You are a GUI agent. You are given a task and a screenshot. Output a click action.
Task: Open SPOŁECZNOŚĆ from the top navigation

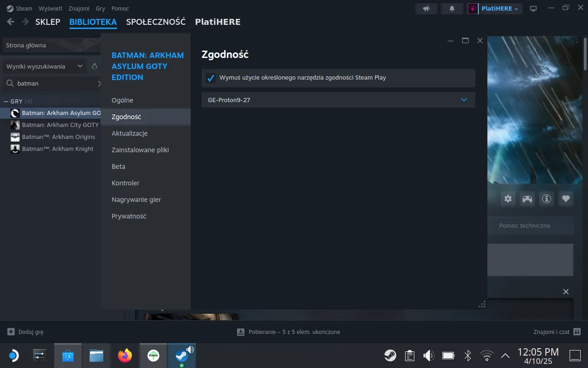click(x=156, y=22)
